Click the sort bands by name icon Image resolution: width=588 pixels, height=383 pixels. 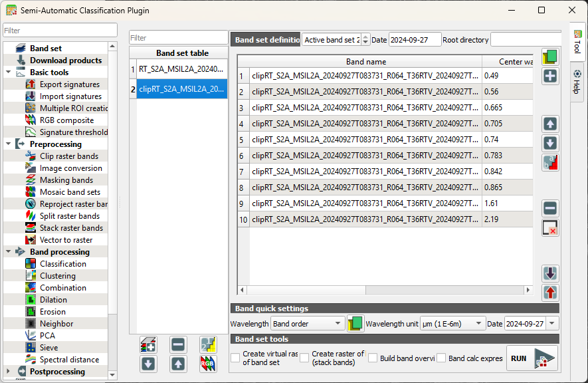[550, 162]
